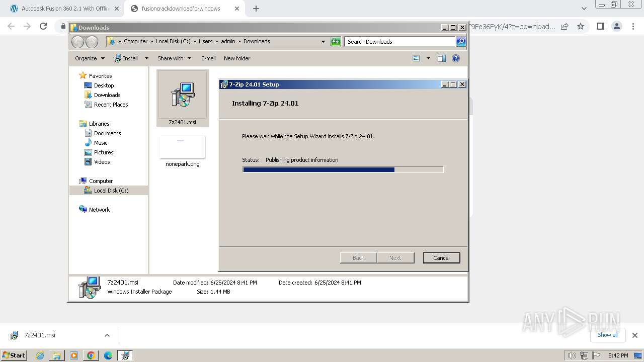Image resolution: width=644 pixels, height=362 pixels.
Task: Open the Organize menu
Action: 90,58
